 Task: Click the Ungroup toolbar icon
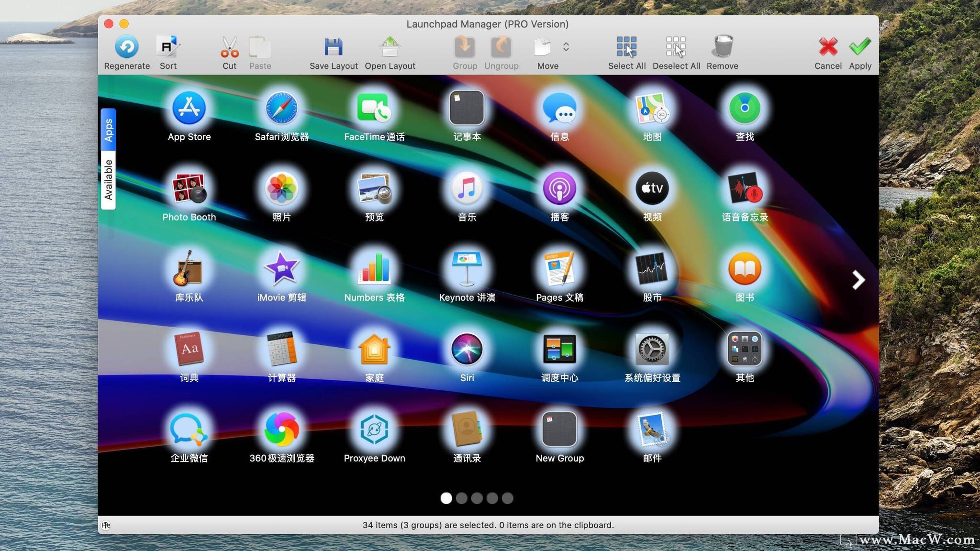pyautogui.click(x=501, y=47)
